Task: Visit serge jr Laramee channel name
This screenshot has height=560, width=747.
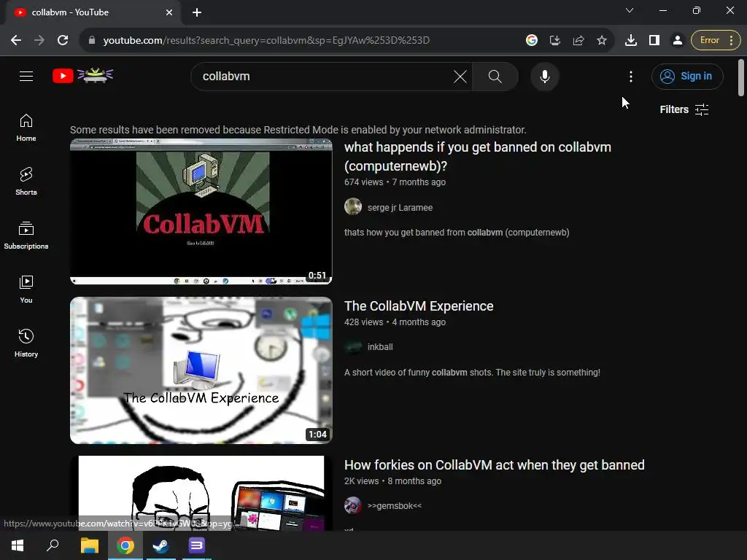Action: (x=400, y=208)
